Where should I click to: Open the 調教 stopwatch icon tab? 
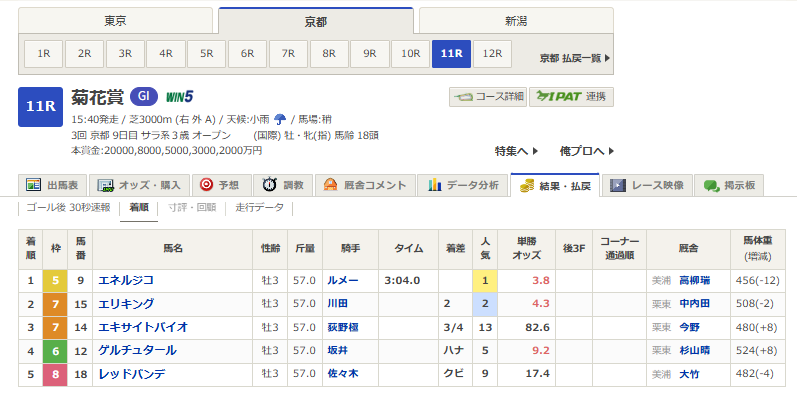click(x=270, y=185)
